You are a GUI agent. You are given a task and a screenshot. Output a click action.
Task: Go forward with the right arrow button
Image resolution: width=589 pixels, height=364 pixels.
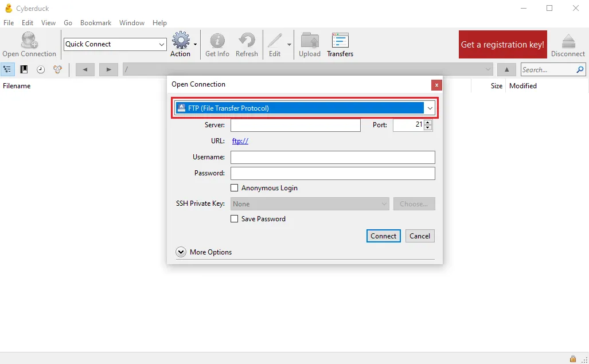click(x=108, y=69)
